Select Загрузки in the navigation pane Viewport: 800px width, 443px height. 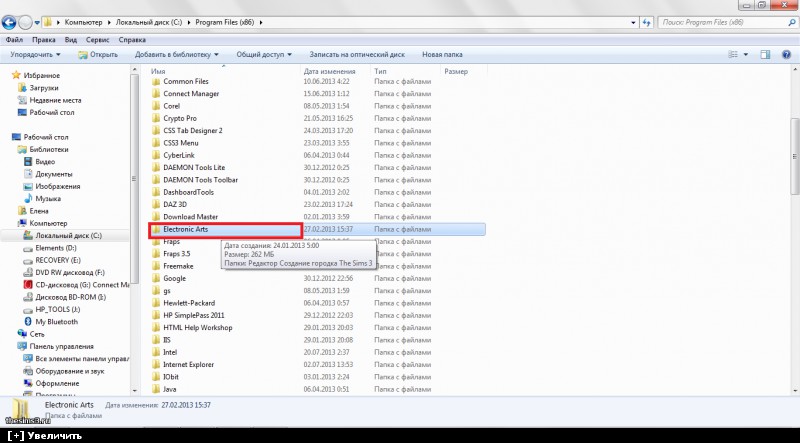pyautogui.click(x=44, y=88)
